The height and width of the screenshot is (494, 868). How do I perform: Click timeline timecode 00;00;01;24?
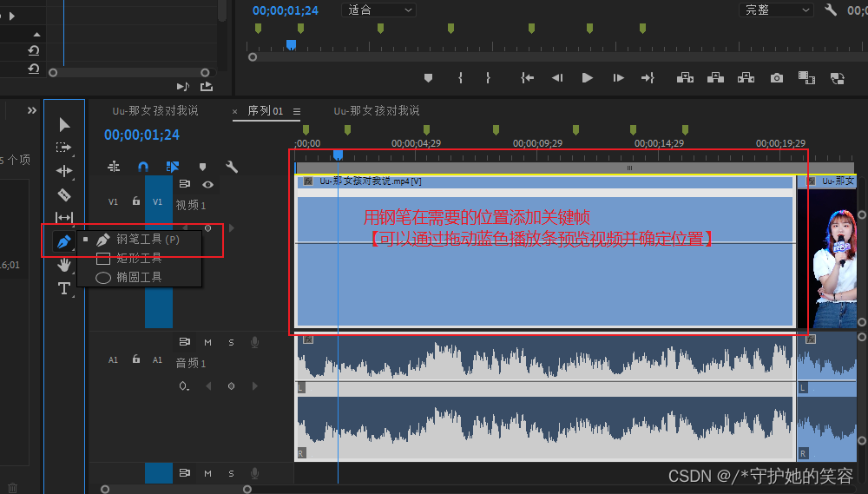(x=141, y=135)
